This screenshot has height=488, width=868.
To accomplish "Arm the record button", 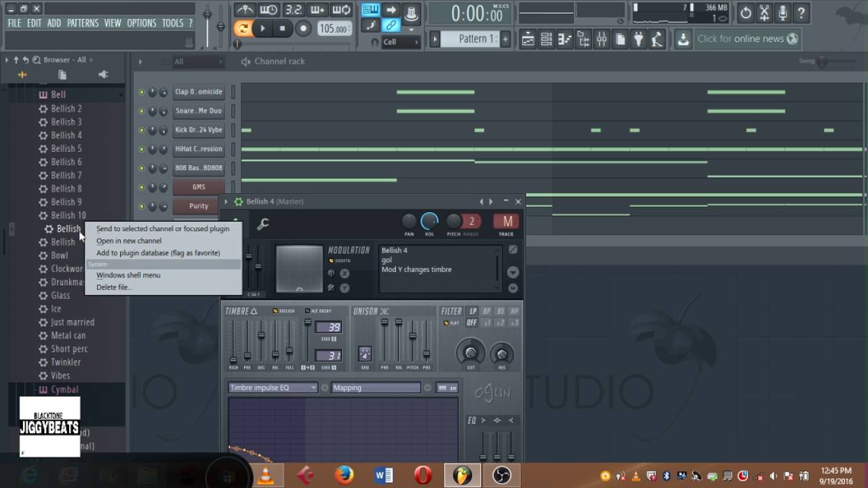I will coord(304,28).
